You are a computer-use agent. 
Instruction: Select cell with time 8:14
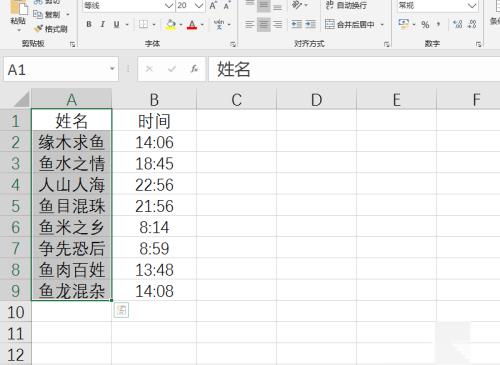click(x=154, y=227)
